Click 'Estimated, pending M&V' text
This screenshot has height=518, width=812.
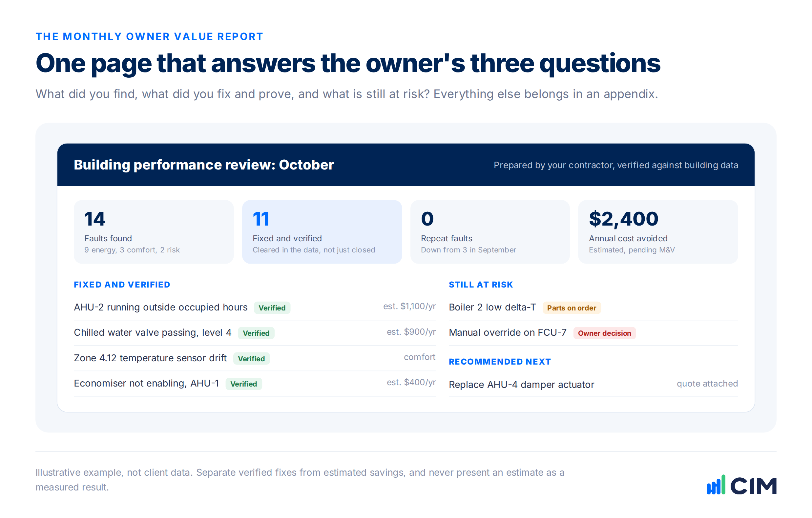pos(632,250)
